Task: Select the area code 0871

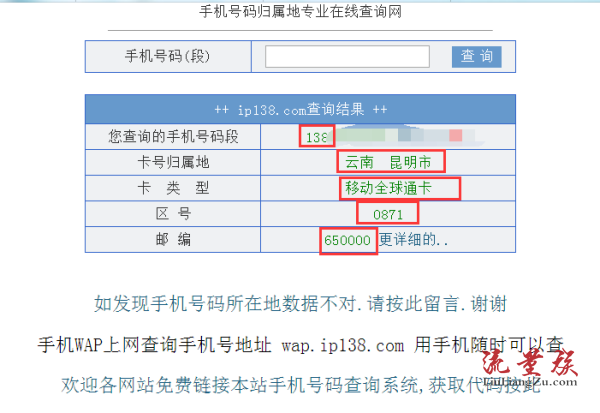Action: [388, 214]
